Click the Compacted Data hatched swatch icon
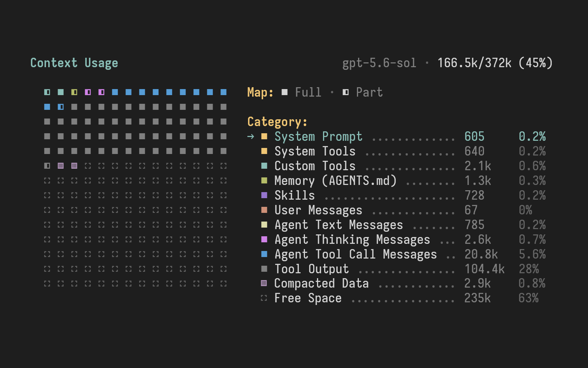 (x=264, y=283)
